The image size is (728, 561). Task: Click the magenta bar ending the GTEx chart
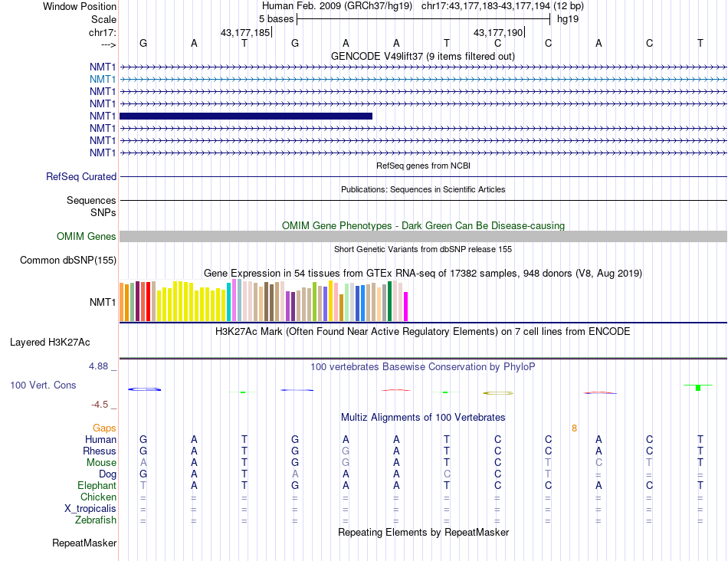pyautogui.click(x=406, y=307)
